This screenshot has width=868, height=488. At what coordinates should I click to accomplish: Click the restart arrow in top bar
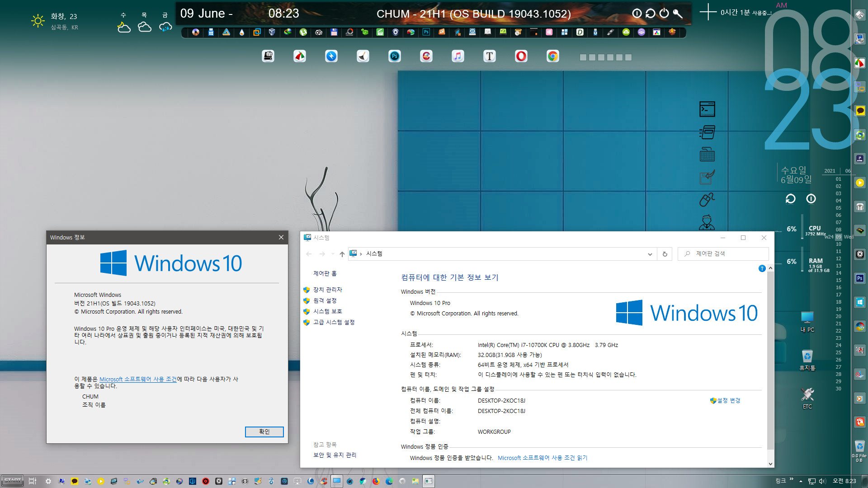coord(651,14)
